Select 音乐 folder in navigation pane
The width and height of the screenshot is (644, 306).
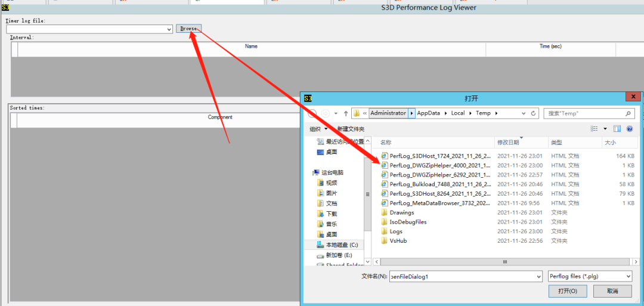coord(327,224)
